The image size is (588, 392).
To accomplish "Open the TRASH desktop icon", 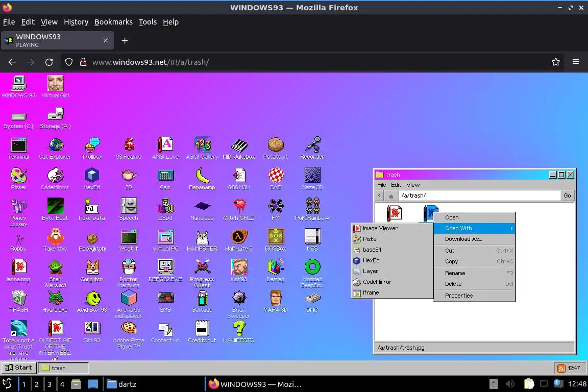I will (x=18, y=302).
